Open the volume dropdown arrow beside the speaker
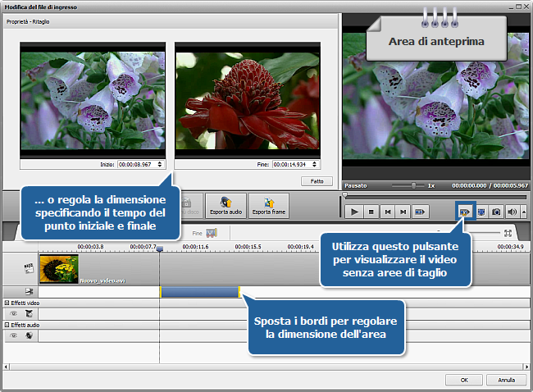The height and width of the screenshot is (392, 533). click(x=523, y=212)
